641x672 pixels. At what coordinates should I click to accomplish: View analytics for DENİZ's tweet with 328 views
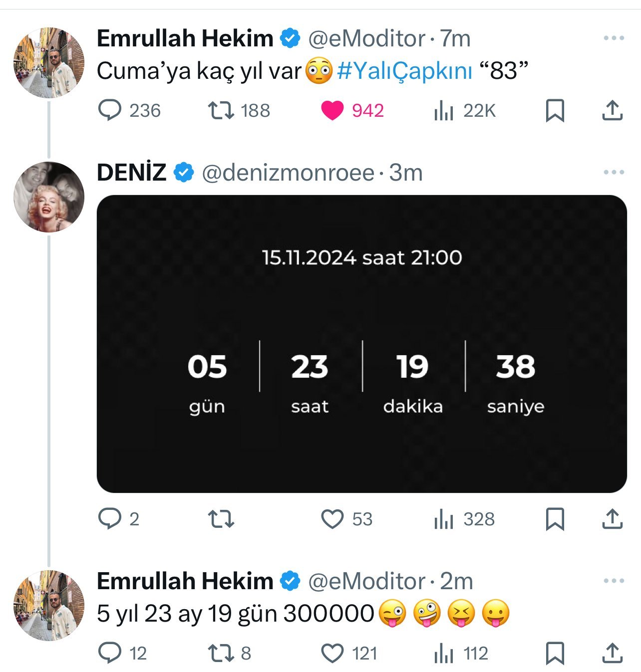click(443, 519)
